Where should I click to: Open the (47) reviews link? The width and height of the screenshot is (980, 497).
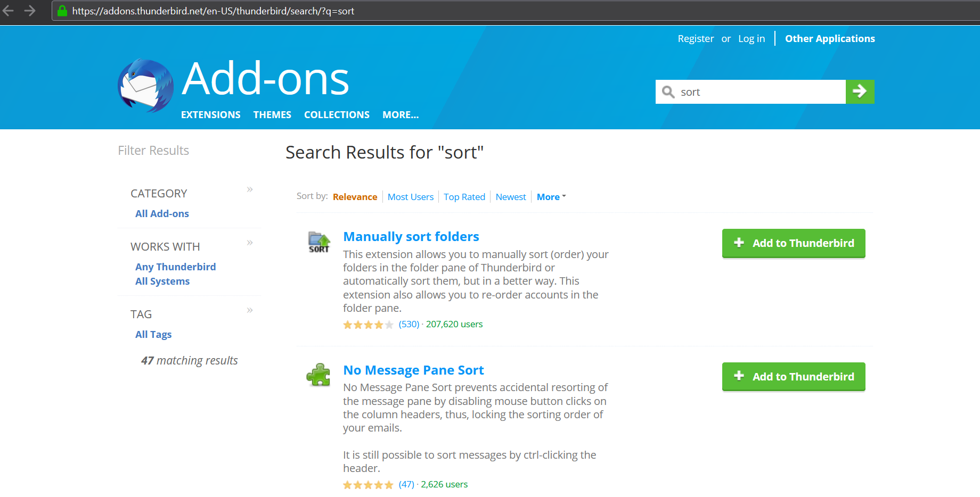406,484
